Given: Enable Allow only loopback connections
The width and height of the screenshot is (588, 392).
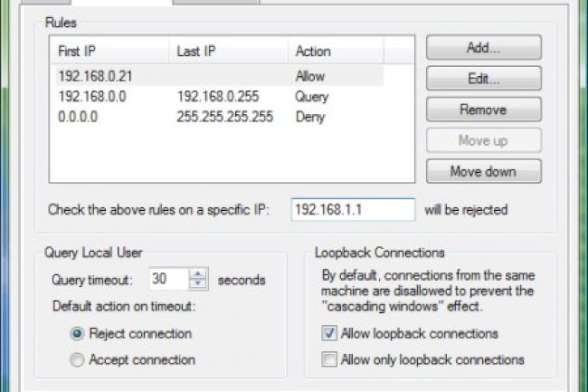Looking at the screenshot, I should click(x=327, y=360).
